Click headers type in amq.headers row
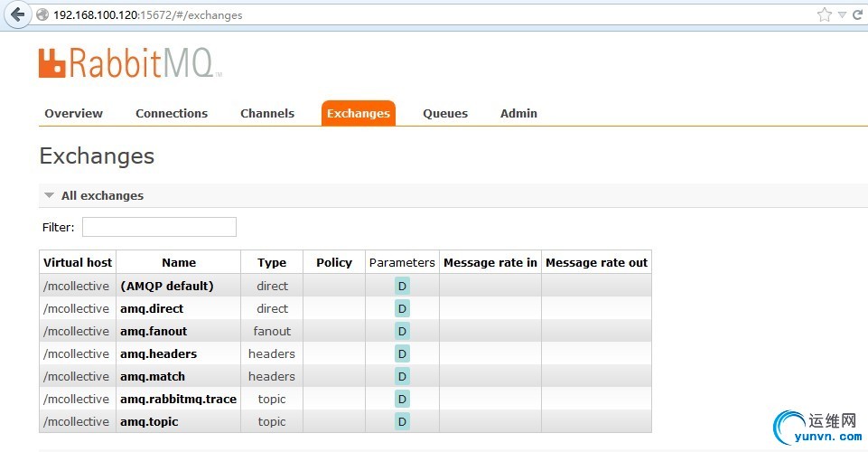The image size is (868, 452). [272, 354]
